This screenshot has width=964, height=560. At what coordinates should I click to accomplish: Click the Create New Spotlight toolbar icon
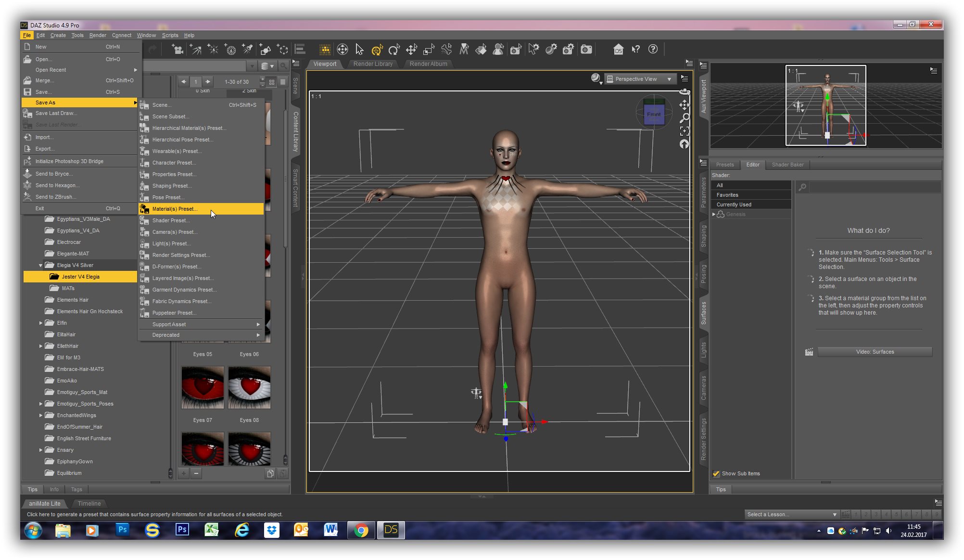(x=247, y=49)
